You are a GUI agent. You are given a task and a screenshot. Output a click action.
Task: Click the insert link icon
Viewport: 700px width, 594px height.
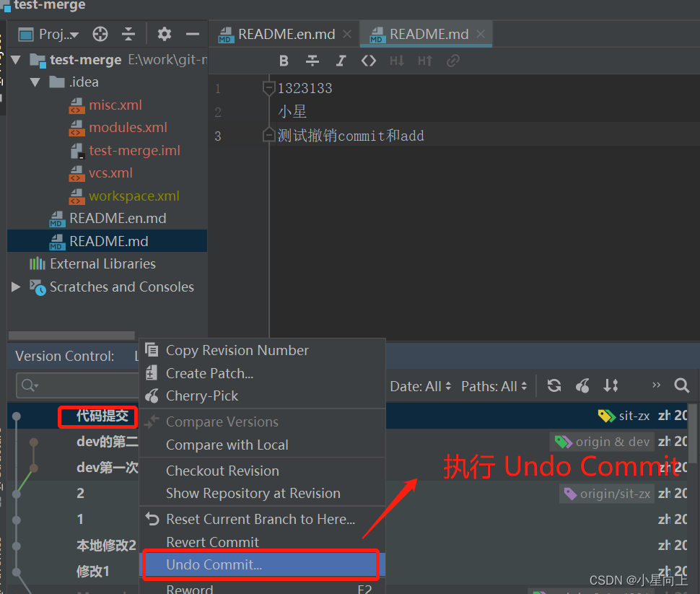[453, 61]
